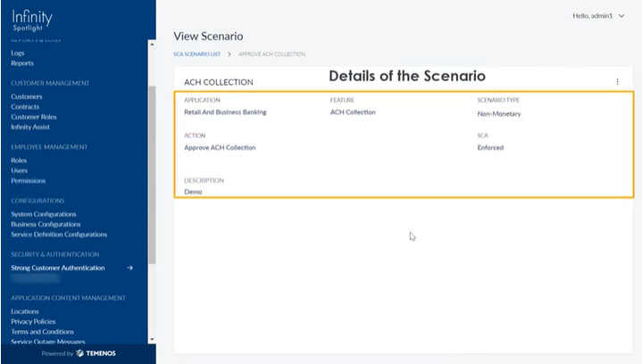Open employee Roles management
The image size is (642, 364).
tap(19, 161)
